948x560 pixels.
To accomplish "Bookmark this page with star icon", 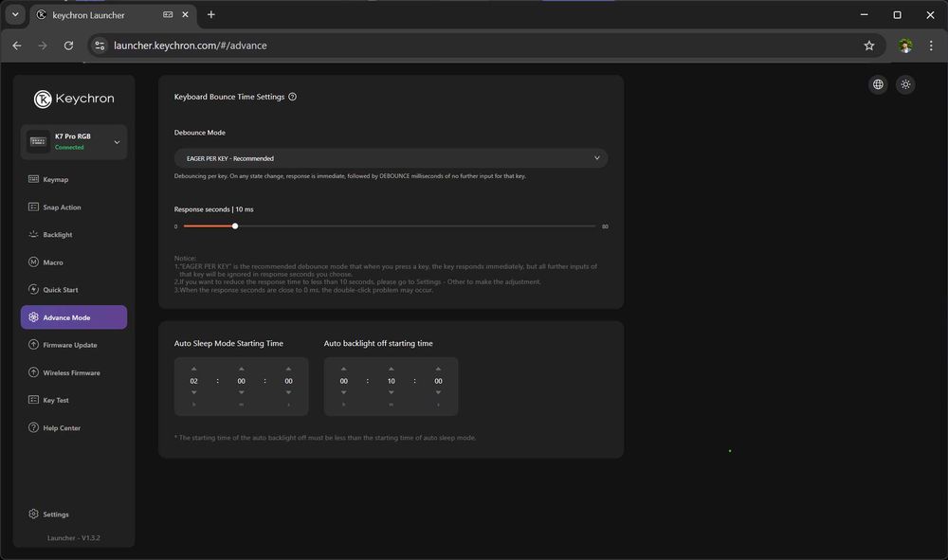I will coord(868,45).
